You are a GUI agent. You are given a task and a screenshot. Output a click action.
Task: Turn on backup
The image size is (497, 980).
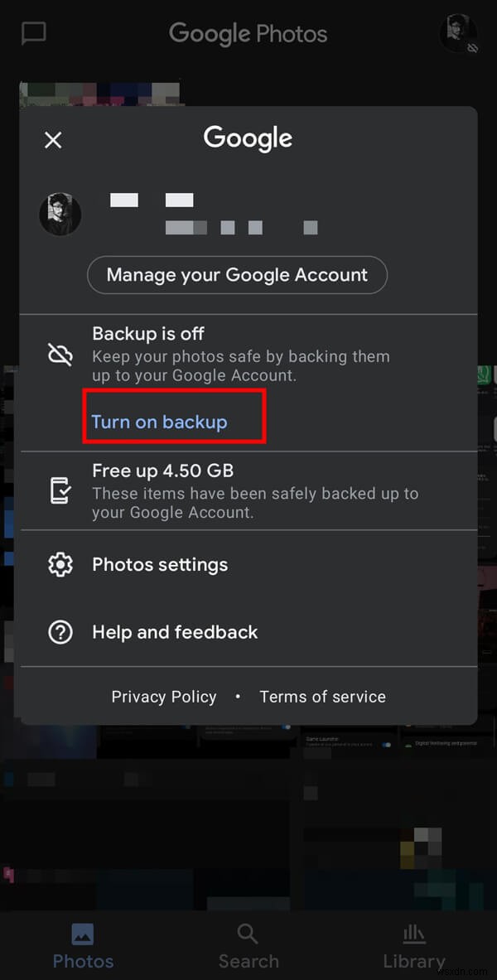[x=158, y=422]
